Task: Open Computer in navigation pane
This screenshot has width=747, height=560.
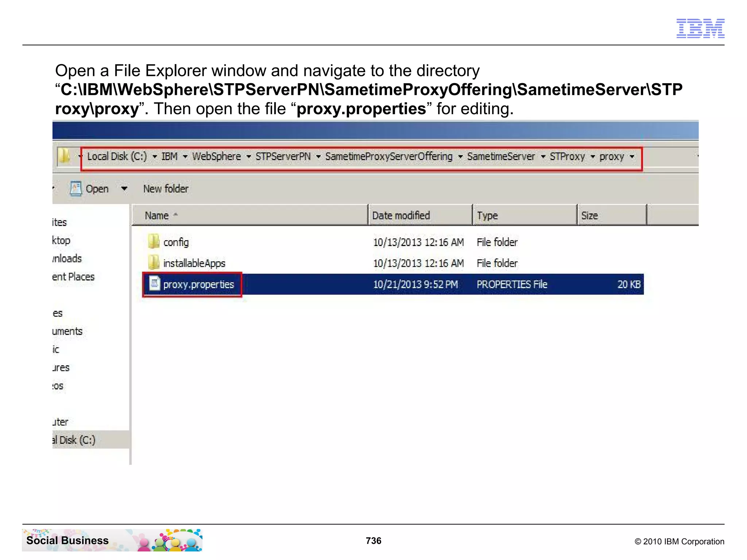Action: 61,422
